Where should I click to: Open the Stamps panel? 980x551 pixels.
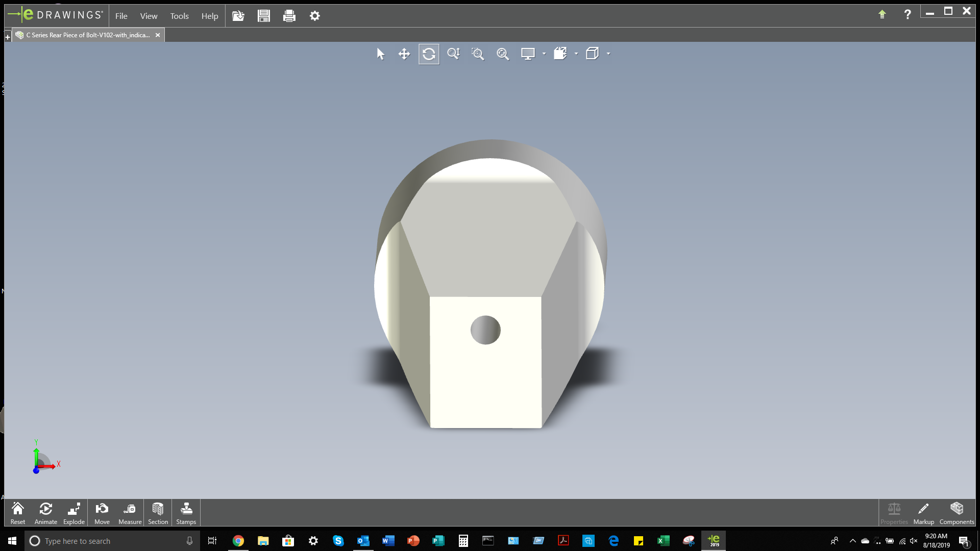coord(186,513)
